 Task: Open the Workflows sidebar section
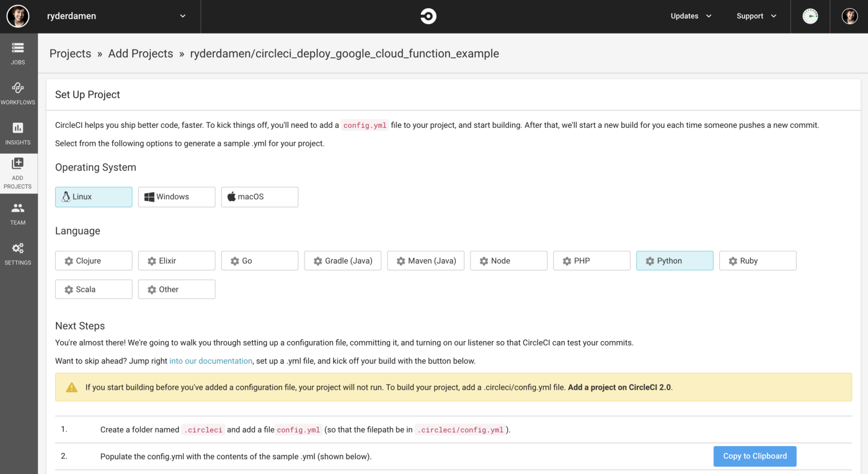point(18,93)
